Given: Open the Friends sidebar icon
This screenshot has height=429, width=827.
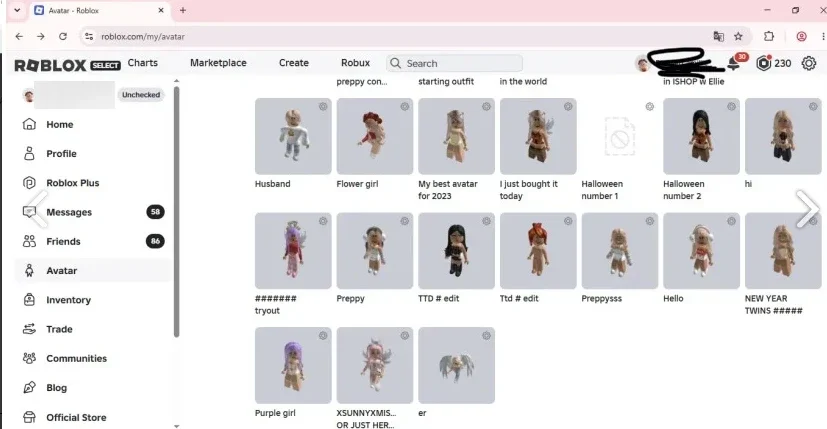Looking at the screenshot, I should (30, 241).
